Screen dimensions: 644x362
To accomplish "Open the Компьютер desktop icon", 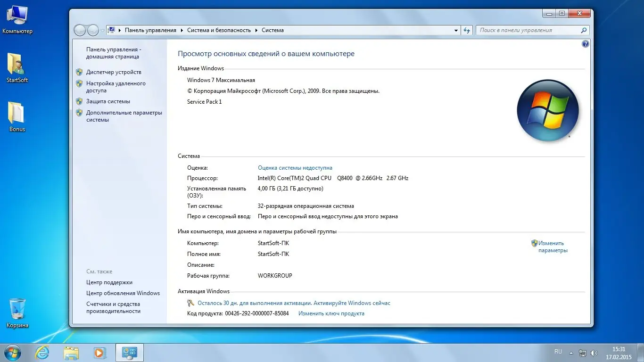I will pos(17,20).
